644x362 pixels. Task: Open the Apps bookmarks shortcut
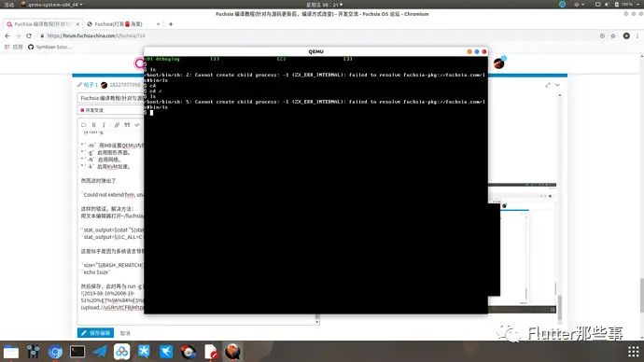pos(14,48)
